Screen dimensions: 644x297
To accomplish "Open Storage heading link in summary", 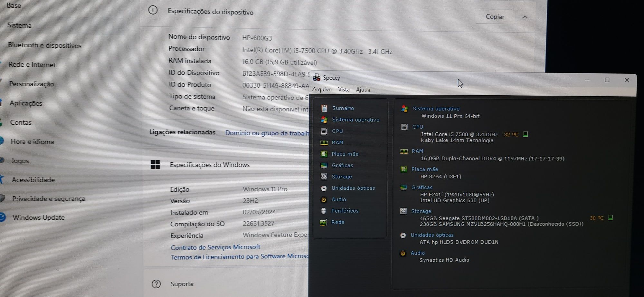I will 421,211.
